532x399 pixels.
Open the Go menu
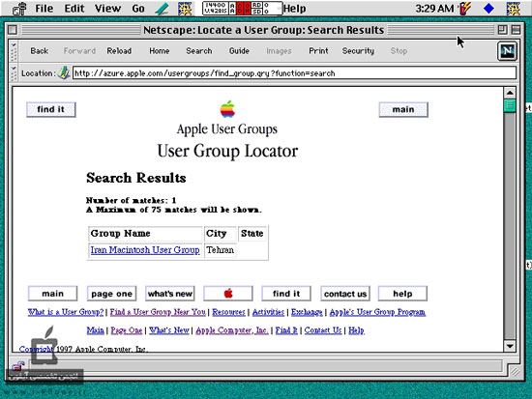(x=138, y=9)
